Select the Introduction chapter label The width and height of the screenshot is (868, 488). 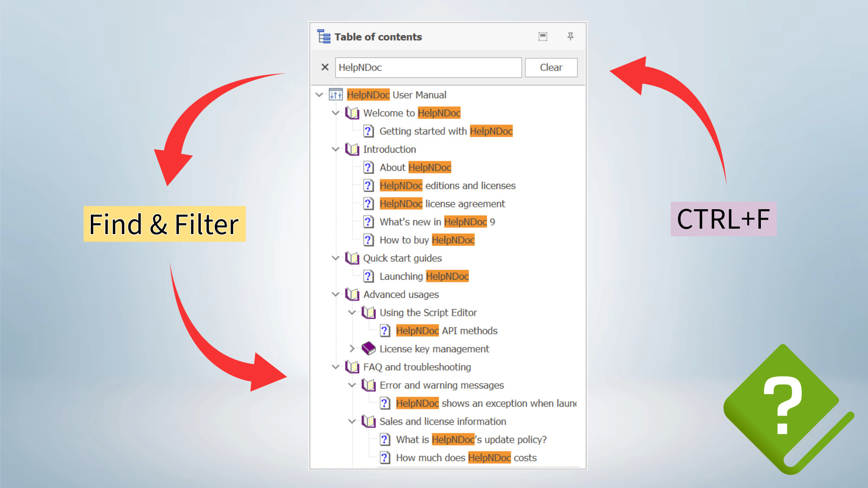389,149
